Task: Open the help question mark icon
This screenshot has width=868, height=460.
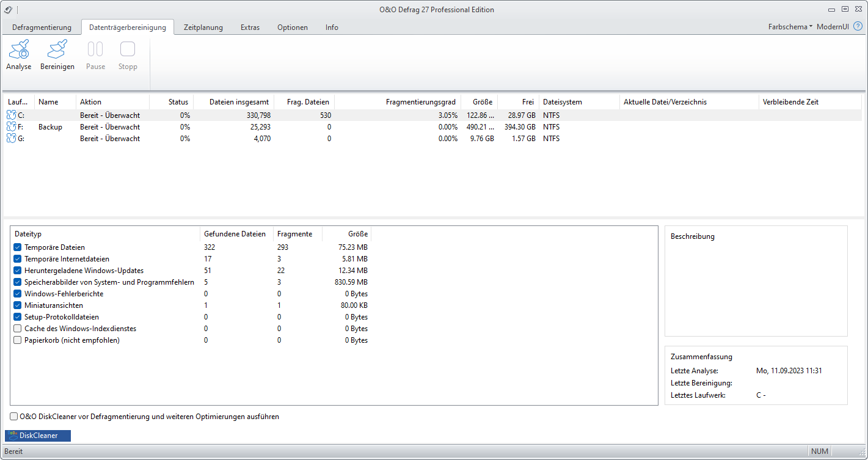Action: pos(858,27)
